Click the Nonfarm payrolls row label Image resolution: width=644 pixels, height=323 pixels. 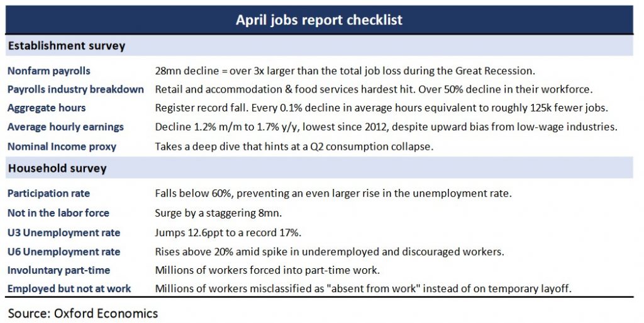(x=49, y=71)
